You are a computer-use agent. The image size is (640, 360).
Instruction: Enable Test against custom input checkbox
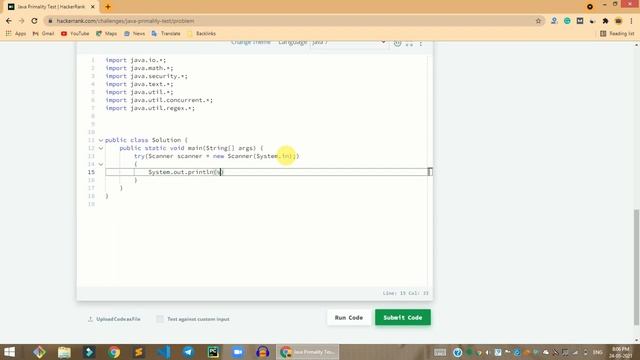(x=160, y=319)
